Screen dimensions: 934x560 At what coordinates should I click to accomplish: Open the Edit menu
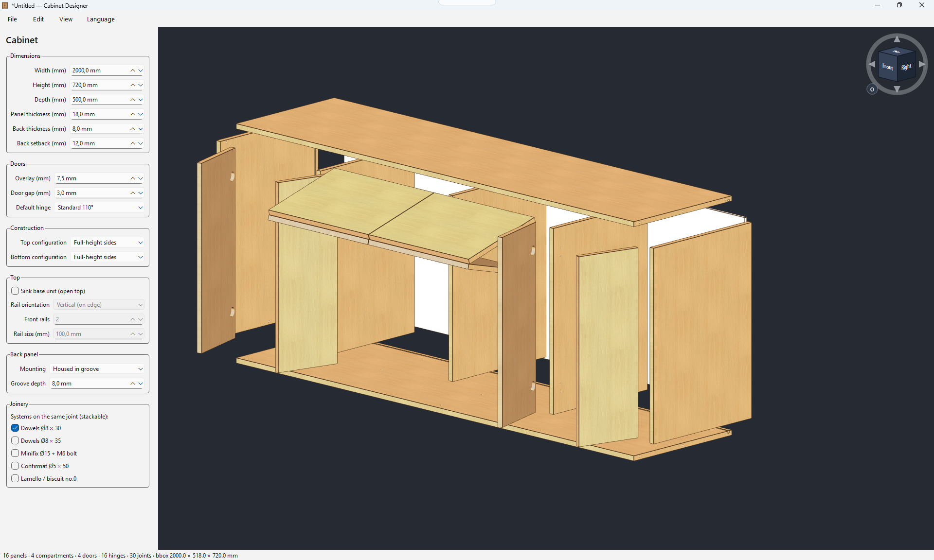38,19
